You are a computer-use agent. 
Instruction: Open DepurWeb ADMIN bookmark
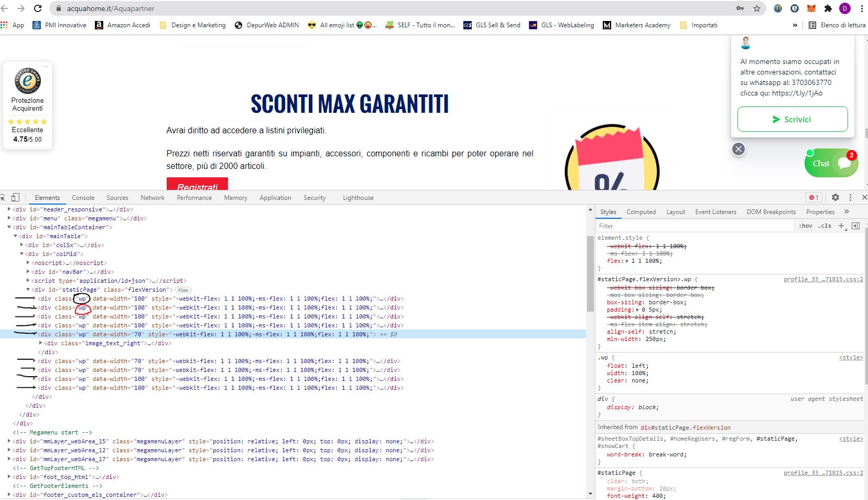tap(267, 25)
